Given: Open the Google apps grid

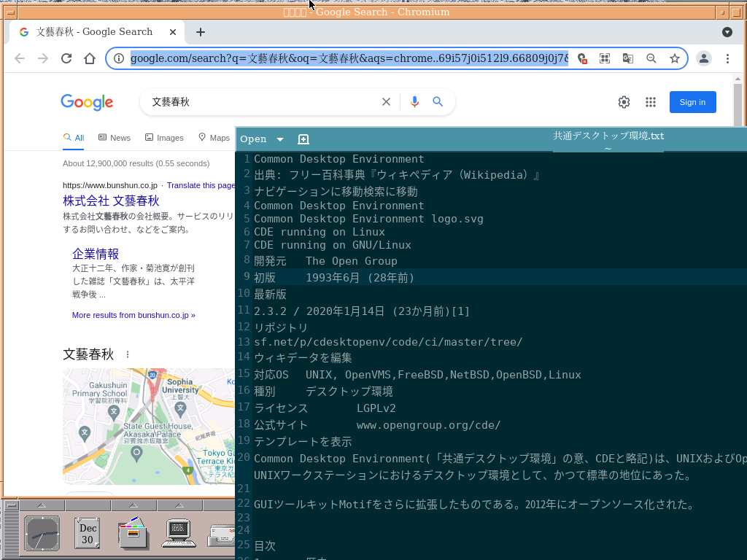Looking at the screenshot, I should pyautogui.click(x=650, y=102).
